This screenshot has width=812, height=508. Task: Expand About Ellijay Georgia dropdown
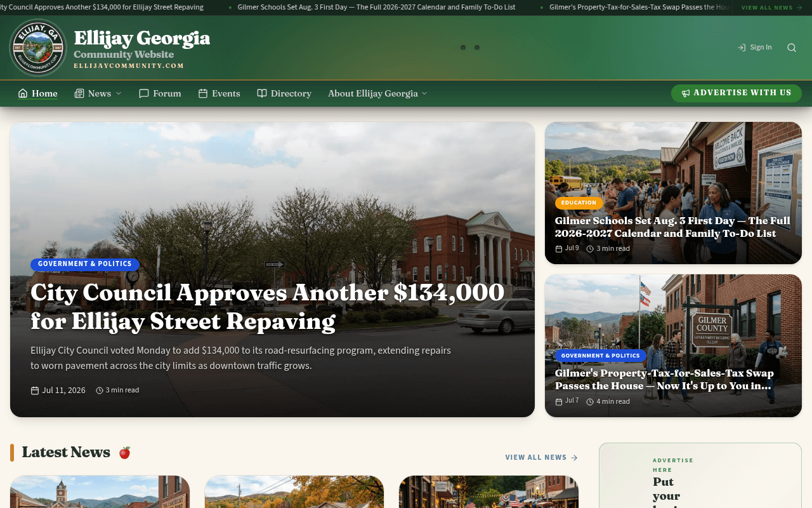click(377, 93)
